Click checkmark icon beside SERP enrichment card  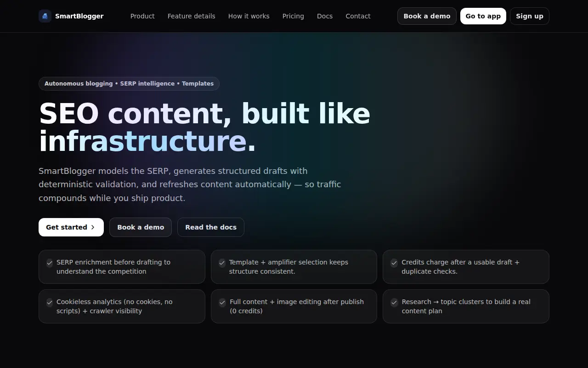pos(50,263)
